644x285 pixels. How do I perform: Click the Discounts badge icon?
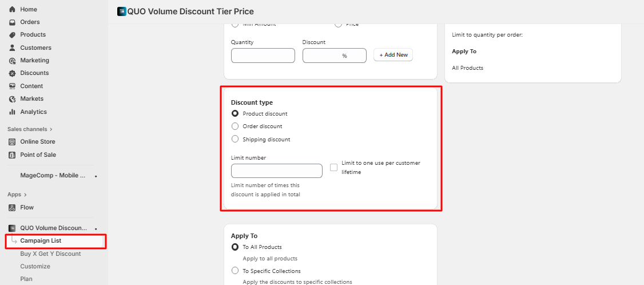tap(12, 73)
